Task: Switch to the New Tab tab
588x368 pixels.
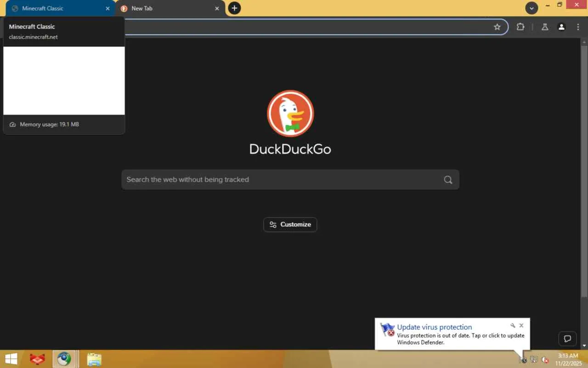Action: point(170,8)
